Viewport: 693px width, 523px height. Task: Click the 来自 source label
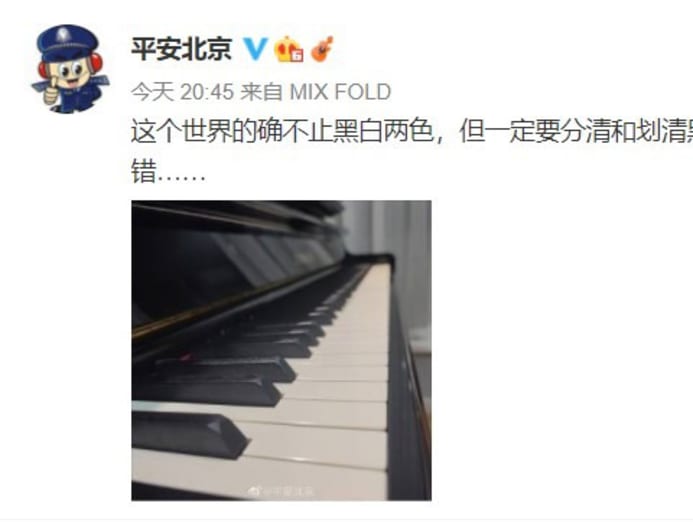tap(261, 92)
